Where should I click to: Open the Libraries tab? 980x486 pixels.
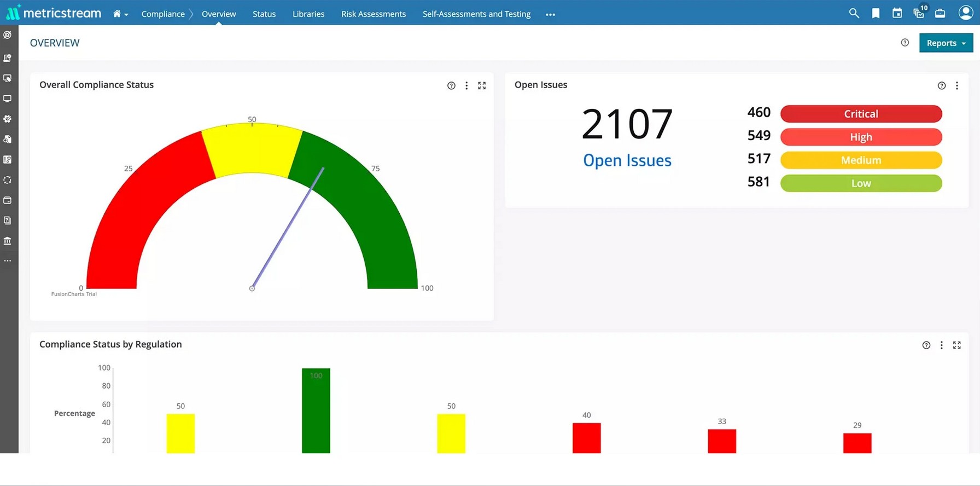coord(308,14)
